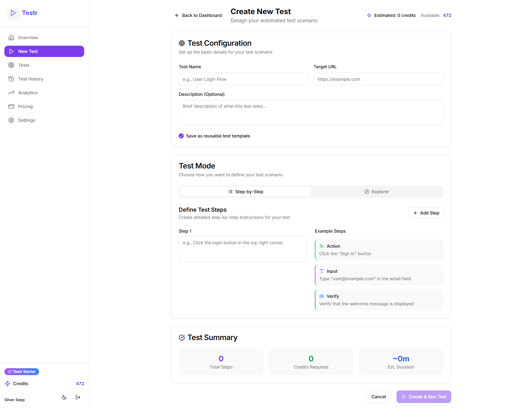
Task: Focus the Test Name input field
Action: click(243, 79)
